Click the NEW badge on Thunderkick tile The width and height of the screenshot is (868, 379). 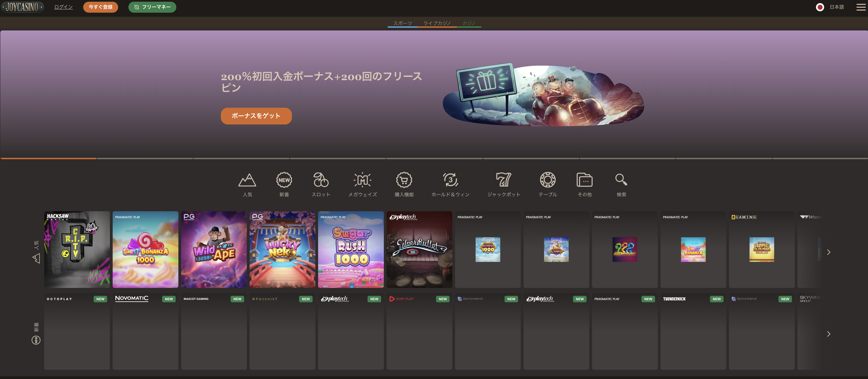coord(717,299)
